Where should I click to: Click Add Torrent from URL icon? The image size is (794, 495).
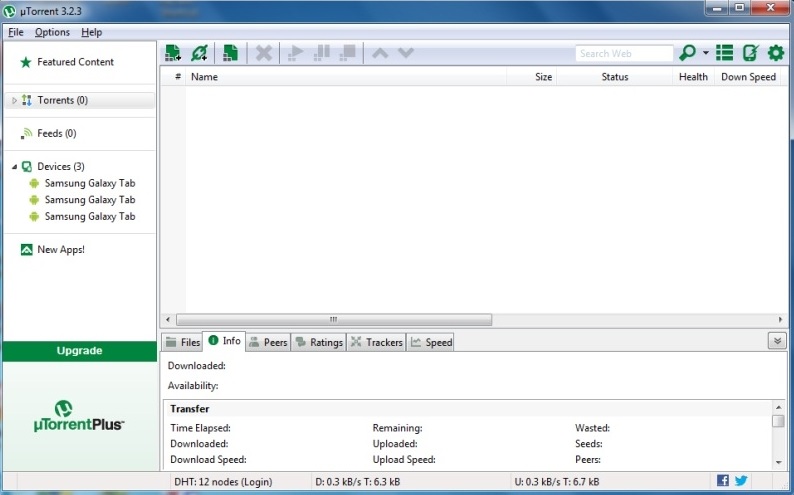[199, 53]
